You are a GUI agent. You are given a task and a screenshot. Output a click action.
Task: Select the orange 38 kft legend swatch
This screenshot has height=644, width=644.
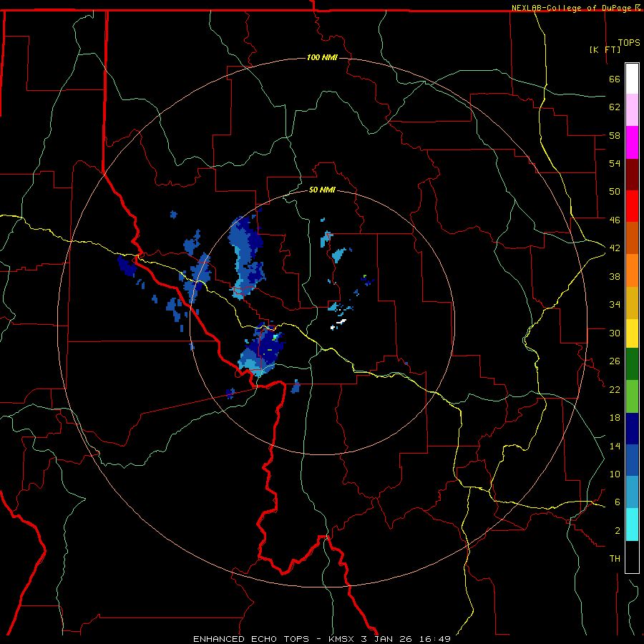click(632, 270)
